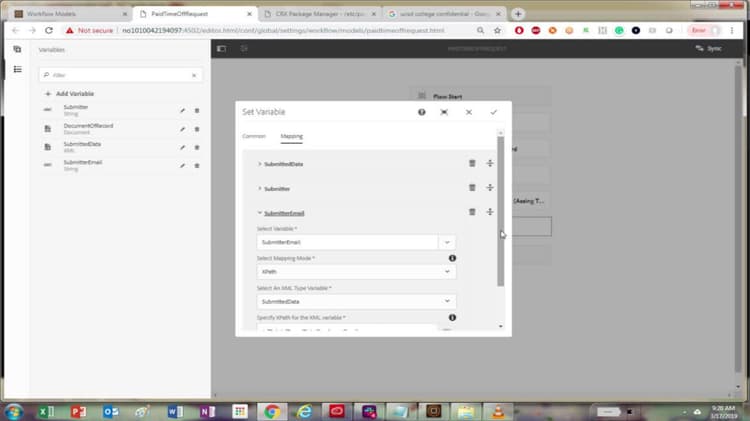The image size is (750, 421).
Task: Bookmark this page with star icon
Action: (497, 30)
